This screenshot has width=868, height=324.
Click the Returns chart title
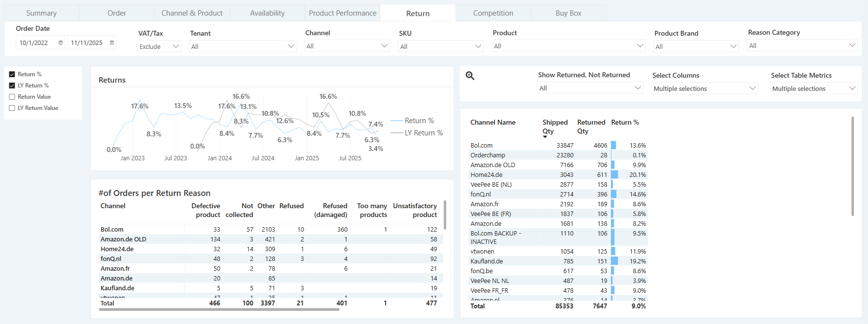point(112,80)
